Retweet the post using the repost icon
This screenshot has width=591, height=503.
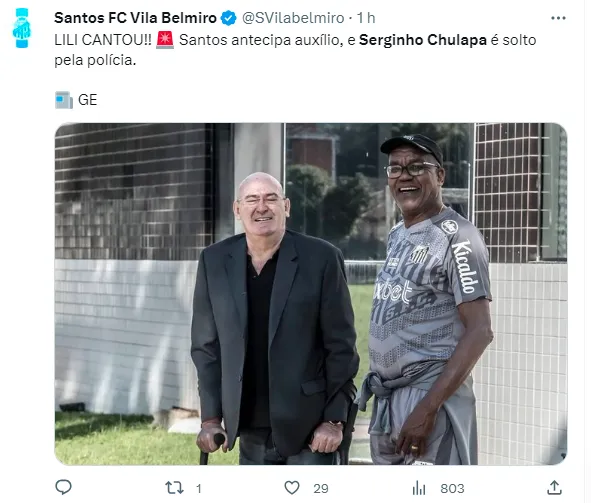coord(175,488)
